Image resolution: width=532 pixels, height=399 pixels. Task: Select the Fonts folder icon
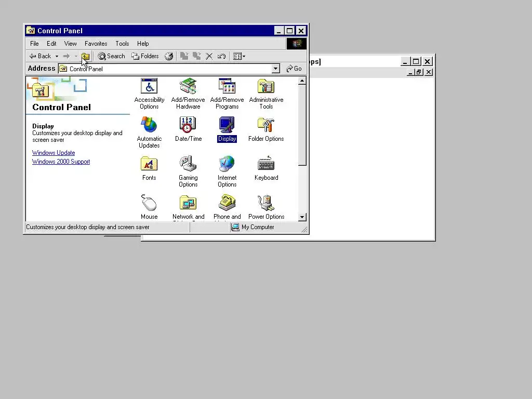point(149,168)
